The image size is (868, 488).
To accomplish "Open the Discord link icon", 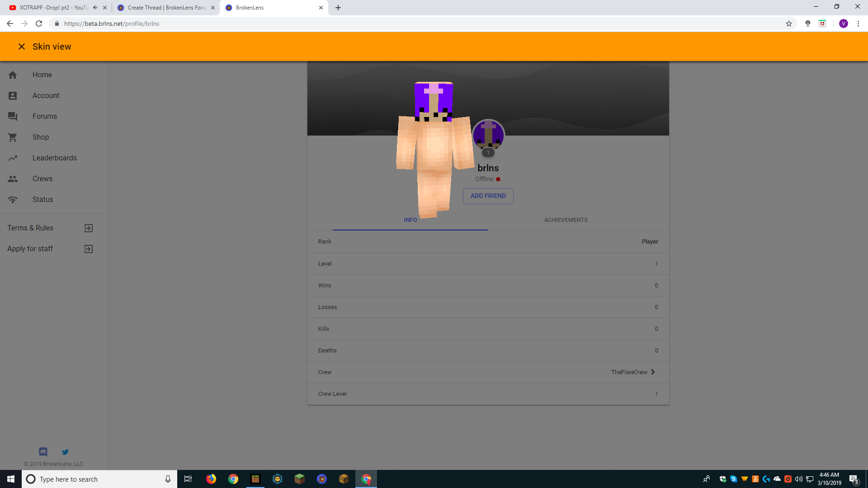I will pos(43,452).
